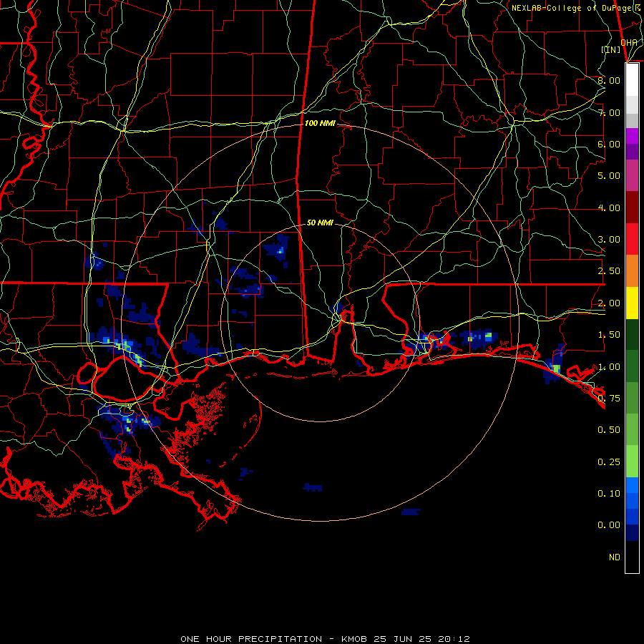The height and width of the screenshot is (644, 644).
Task: Click the 1.50 legend value
Action: point(609,335)
